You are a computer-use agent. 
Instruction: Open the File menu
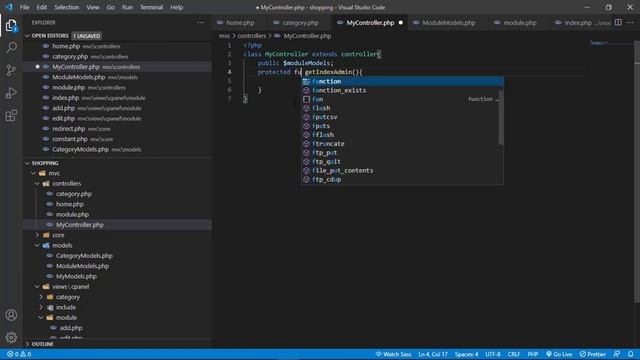(x=24, y=7)
